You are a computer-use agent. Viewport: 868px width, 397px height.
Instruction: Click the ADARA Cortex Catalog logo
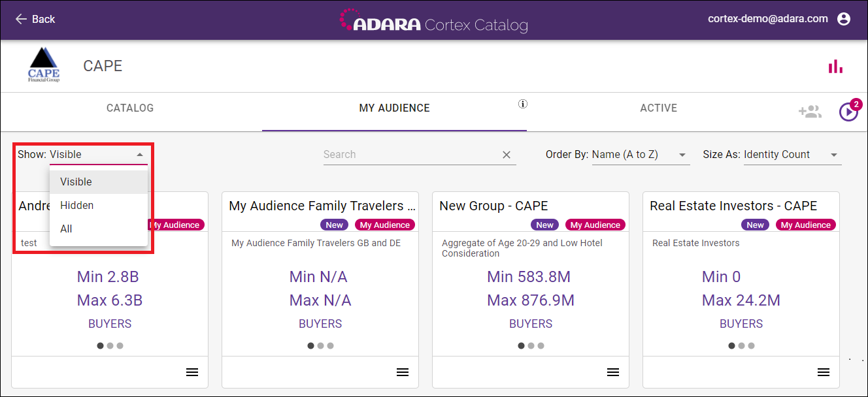[x=433, y=21]
